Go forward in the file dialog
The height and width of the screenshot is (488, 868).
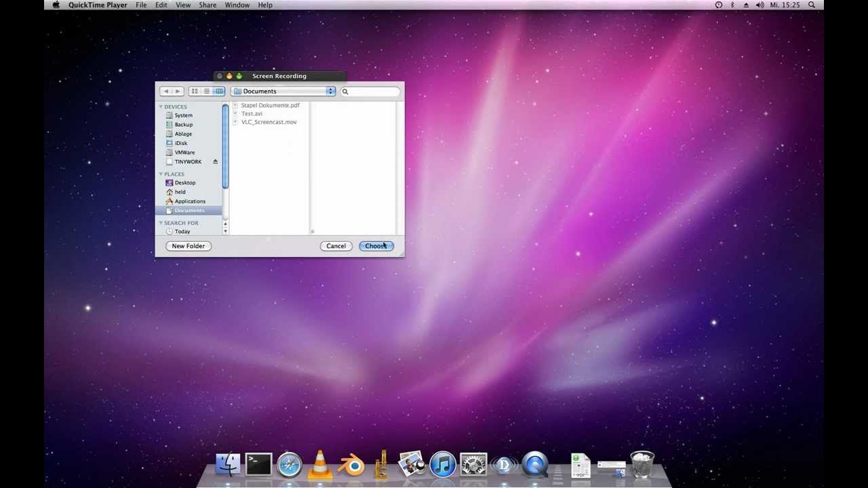(178, 91)
